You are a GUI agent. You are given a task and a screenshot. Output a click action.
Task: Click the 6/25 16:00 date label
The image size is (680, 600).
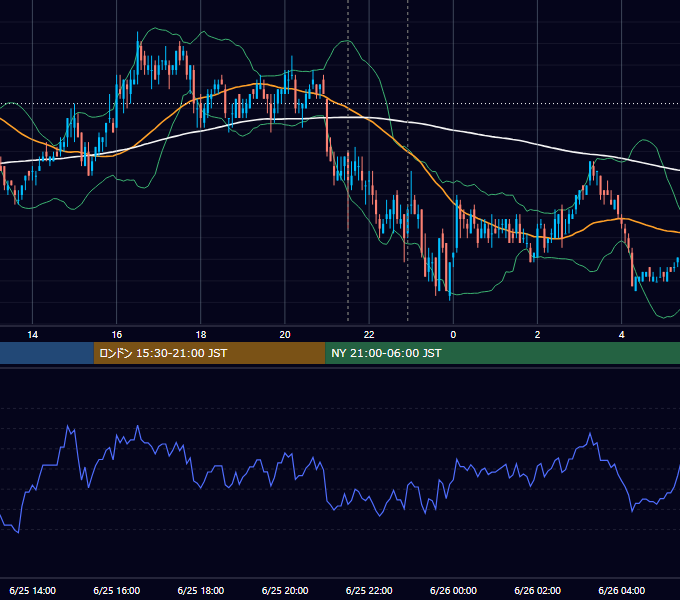coord(117,590)
